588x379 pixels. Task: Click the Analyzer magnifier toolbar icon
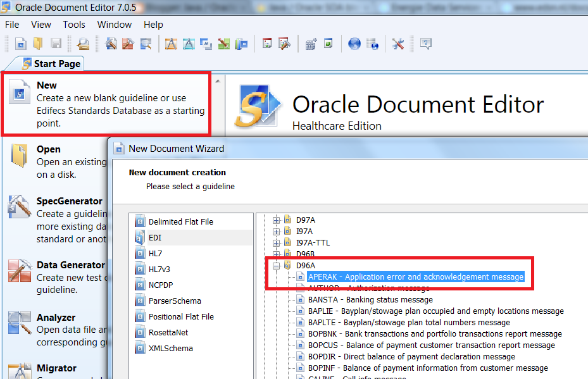click(146, 44)
